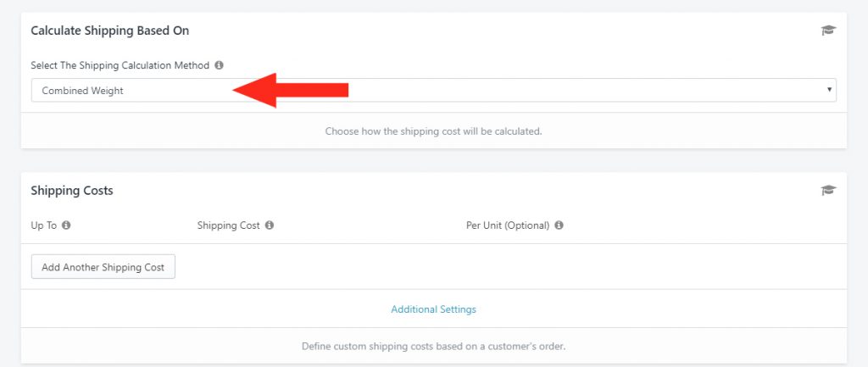Click Add Another Shipping Cost button
Screen dimensions: 868x367
click(x=103, y=267)
